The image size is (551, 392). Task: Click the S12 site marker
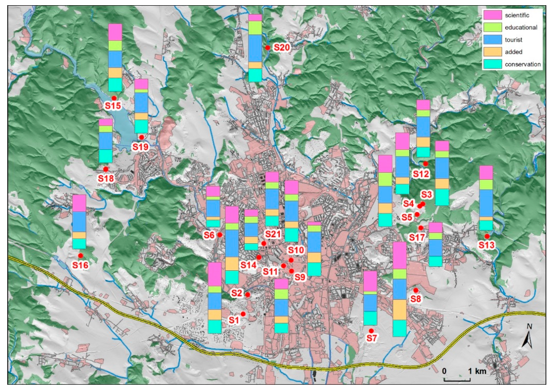[x=425, y=164]
